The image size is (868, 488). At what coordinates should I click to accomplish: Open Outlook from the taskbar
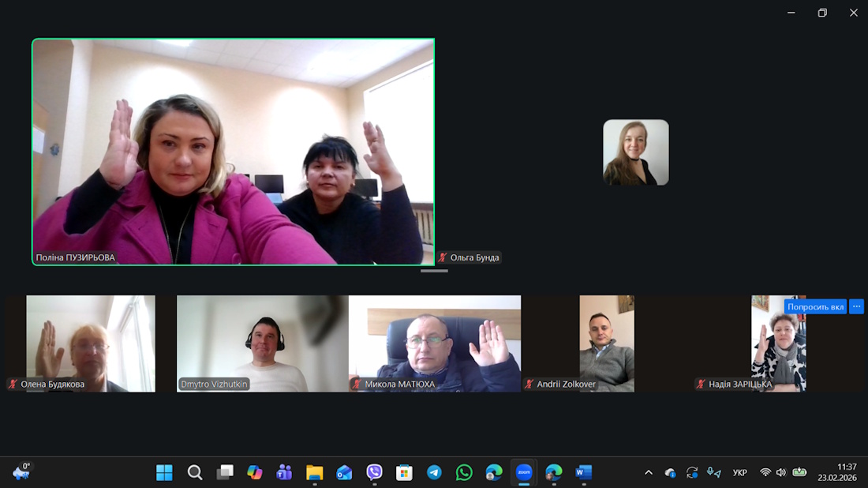(344, 472)
